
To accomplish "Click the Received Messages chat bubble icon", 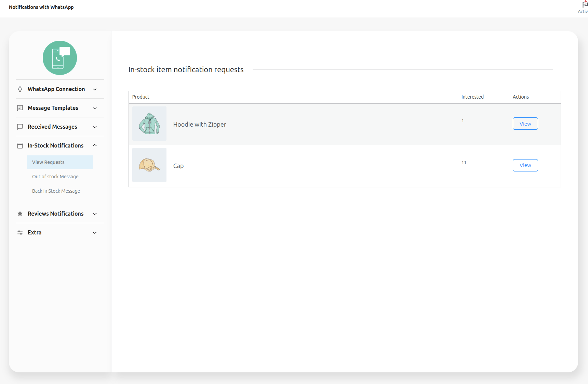I will tap(20, 127).
